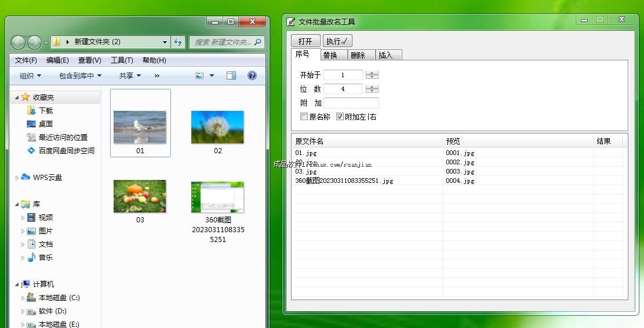644x328 pixels.
Task: Click the WPS云盘 cloud icon
Action: (x=26, y=177)
